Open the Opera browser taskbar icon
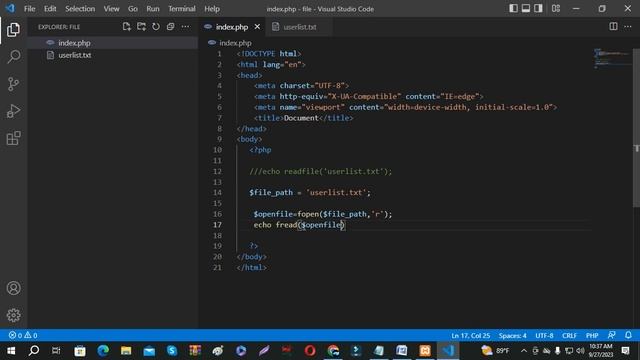This screenshot has width=640, height=360. coord(310,351)
